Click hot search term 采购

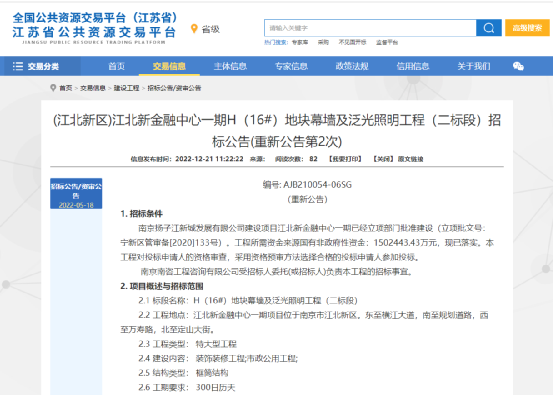pyautogui.click(x=323, y=42)
